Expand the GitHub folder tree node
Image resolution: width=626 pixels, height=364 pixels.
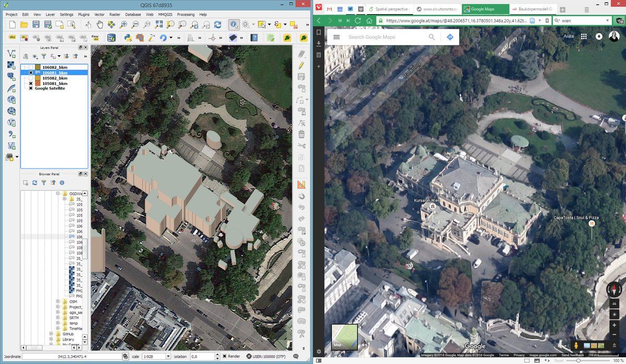(51, 334)
